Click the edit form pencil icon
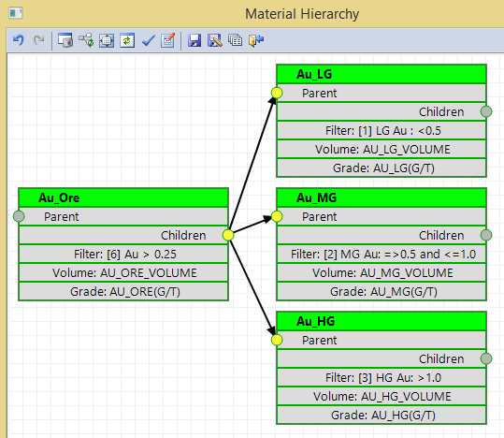Viewport: 504px width, 438px height. [x=168, y=40]
